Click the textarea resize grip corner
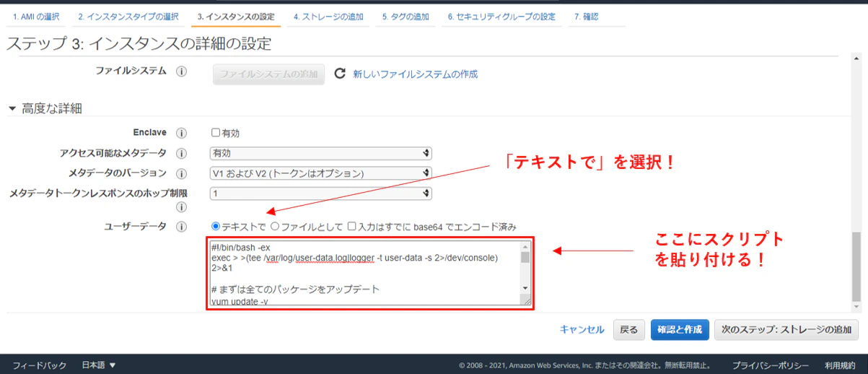The height and width of the screenshot is (374, 868). pyautogui.click(x=525, y=300)
